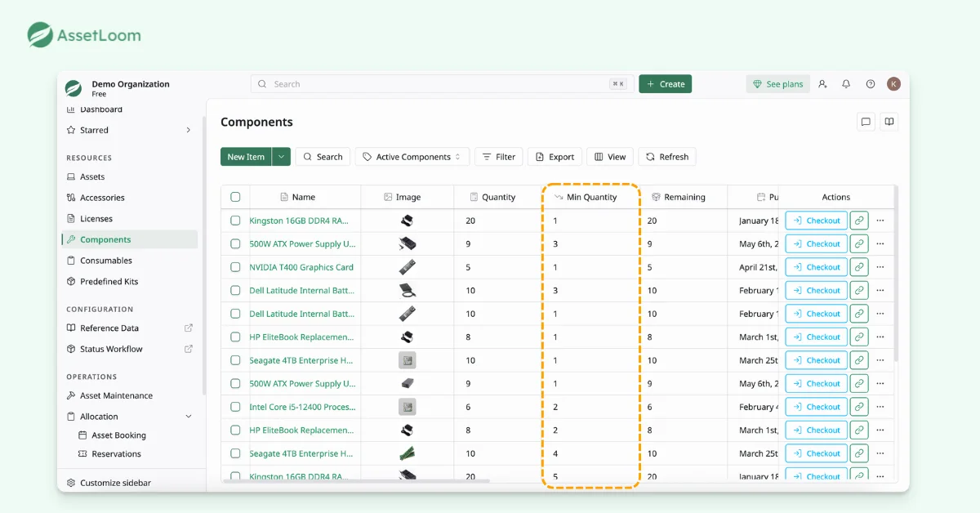Click the link icon for Kingston 16GB DDR4 first row
The height and width of the screenshot is (513, 980).
tap(859, 221)
